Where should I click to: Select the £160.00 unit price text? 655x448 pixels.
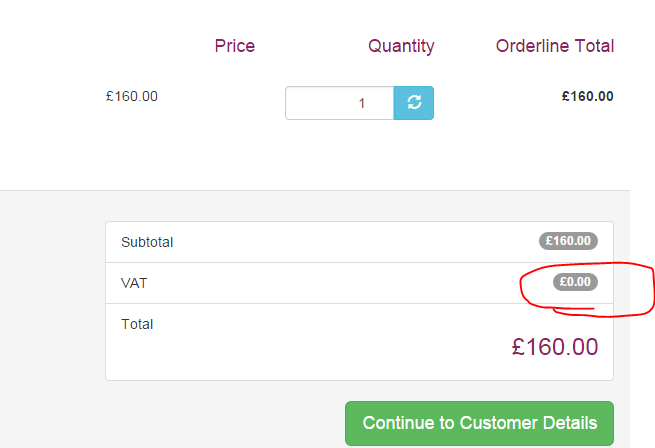tap(132, 97)
